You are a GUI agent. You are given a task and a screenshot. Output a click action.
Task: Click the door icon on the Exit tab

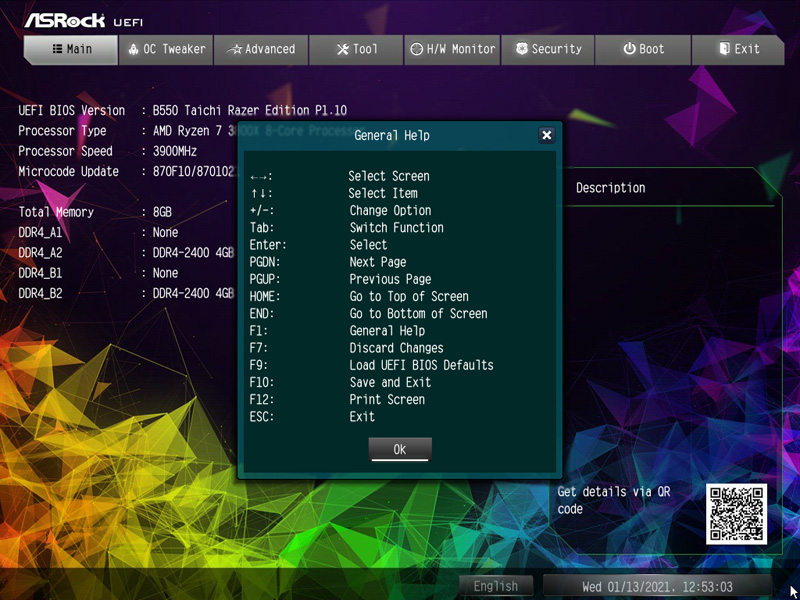click(724, 49)
